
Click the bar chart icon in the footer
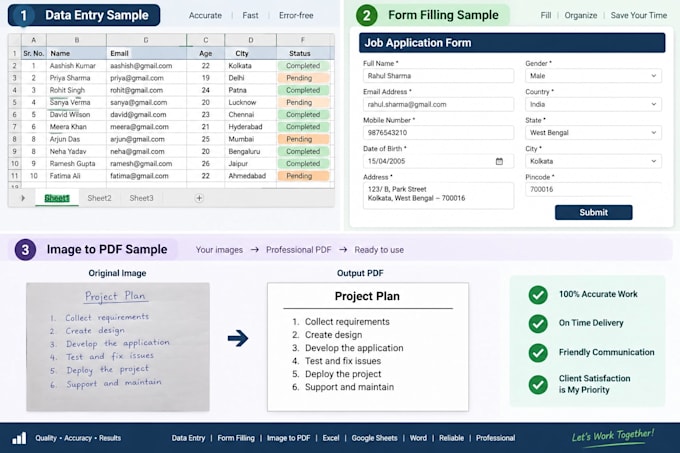click(x=19, y=438)
